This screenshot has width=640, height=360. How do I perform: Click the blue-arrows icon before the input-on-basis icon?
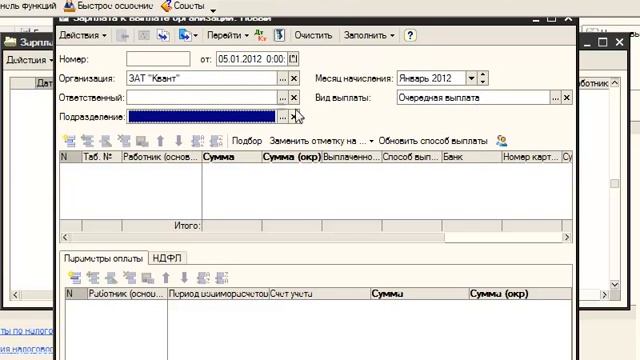(x=164, y=36)
